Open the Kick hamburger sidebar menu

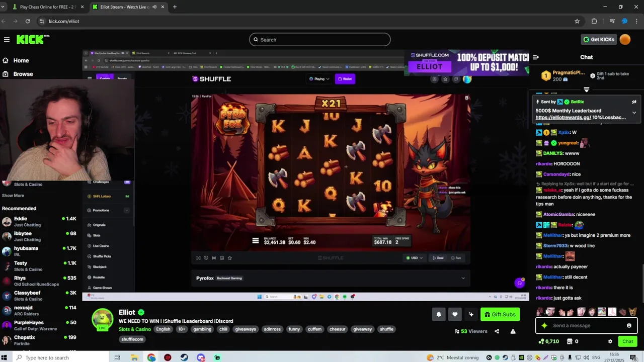tap(7, 40)
